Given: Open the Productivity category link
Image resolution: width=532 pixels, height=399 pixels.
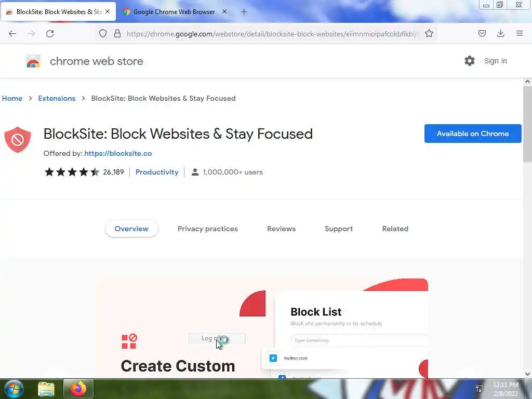Looking at the screenshot, I should coord(157,172).
